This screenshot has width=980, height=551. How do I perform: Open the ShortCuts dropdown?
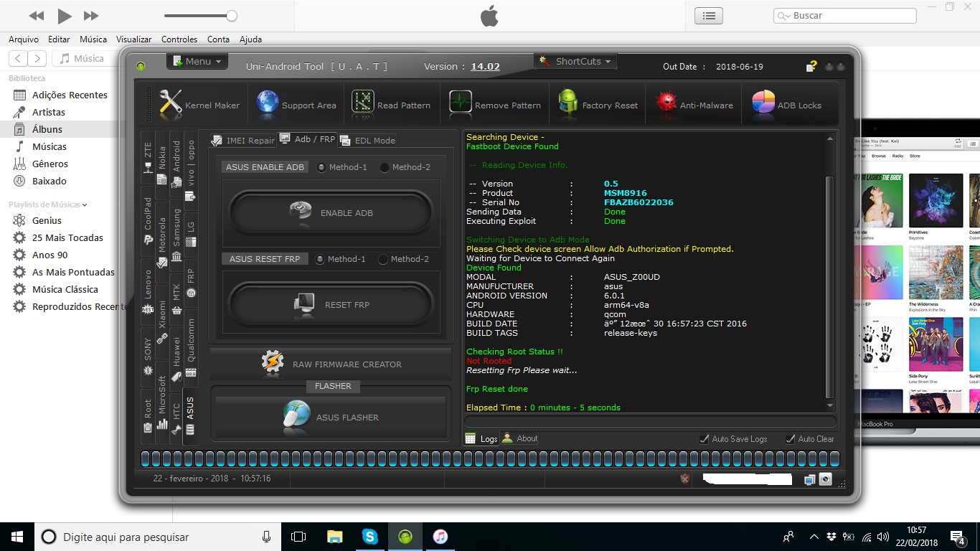click(x=576, y=61)
